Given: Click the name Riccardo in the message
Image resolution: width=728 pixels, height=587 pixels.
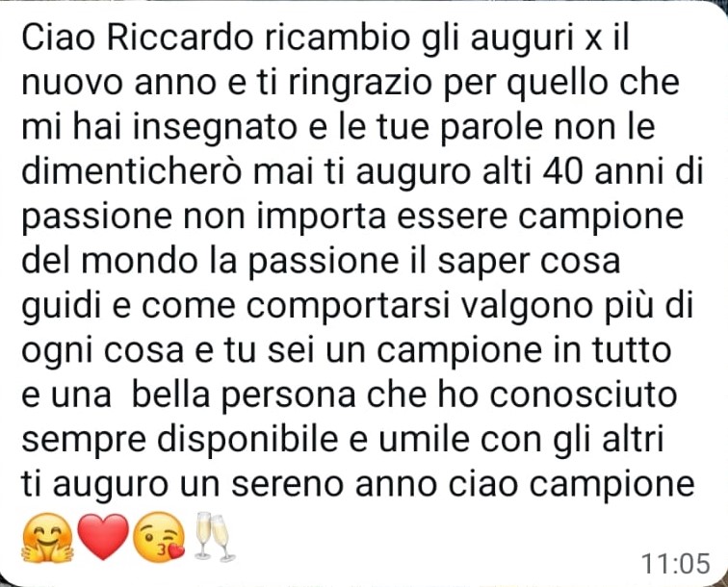Looking at the screenshot, I should [180, 38].
